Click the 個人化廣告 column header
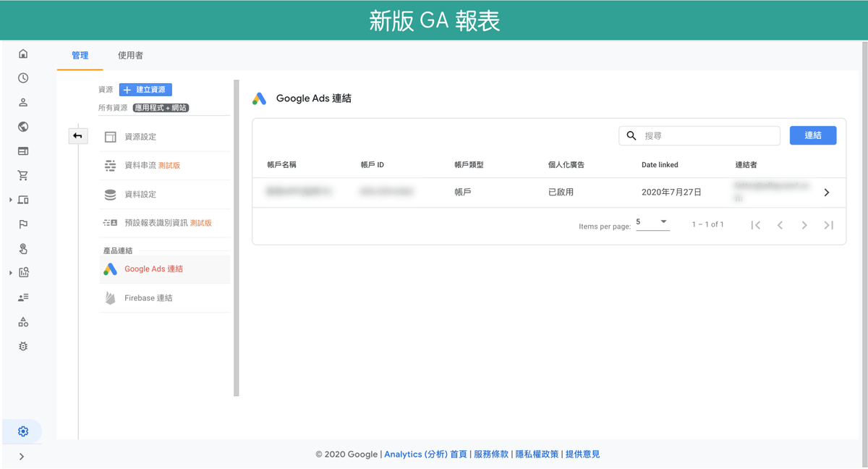868x469 pixels. point(566,165)
